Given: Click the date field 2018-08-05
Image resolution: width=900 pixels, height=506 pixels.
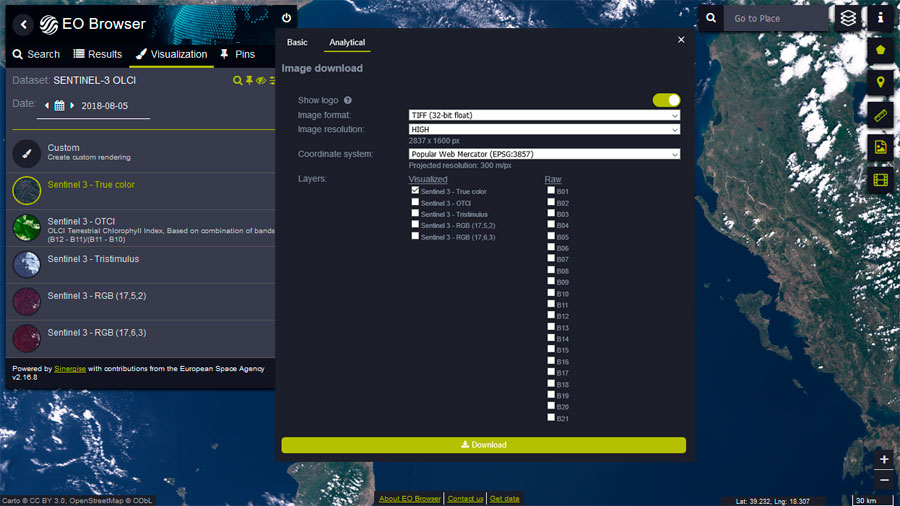Looking at the screenshot, I should 105,106.
